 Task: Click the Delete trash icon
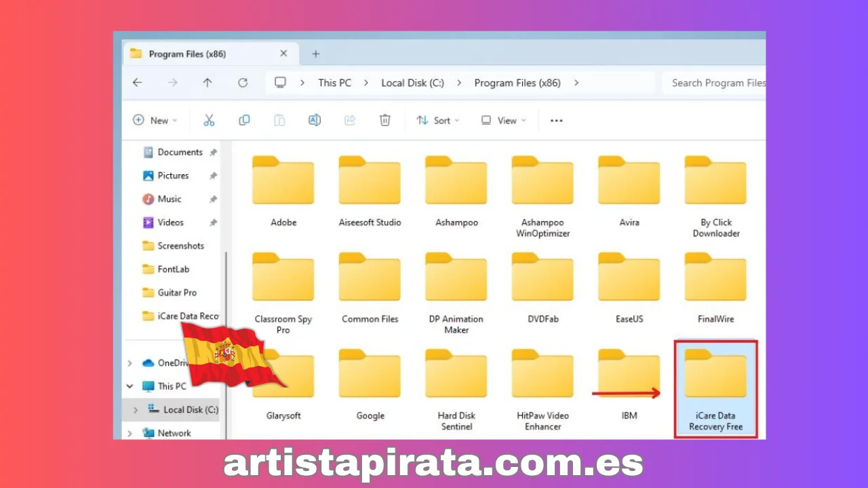point(384,120)
